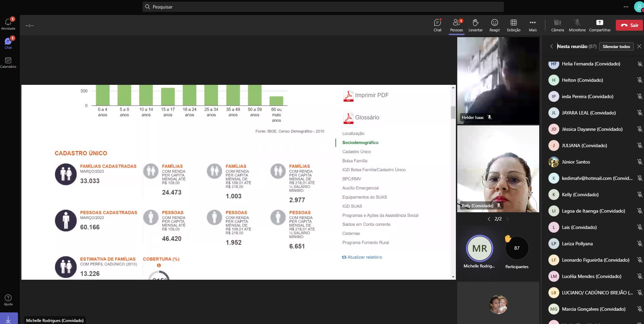
Task: Toggle the Microfone mute state
Action: 577,23
